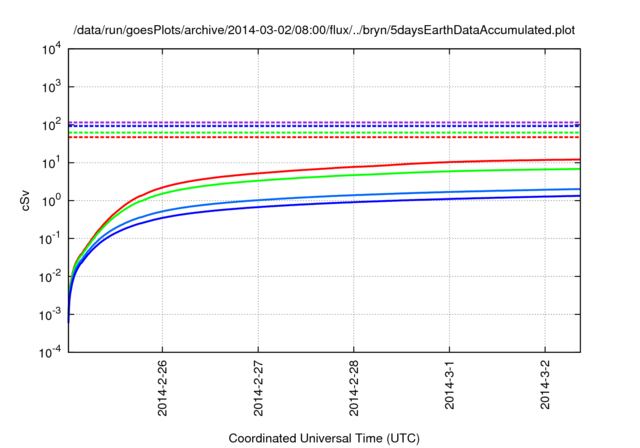Image resolution: width=640 pixels, height=448 pixels.
Task: Click the 10^-3 y-axis tick label
Action: click(50, 315)
